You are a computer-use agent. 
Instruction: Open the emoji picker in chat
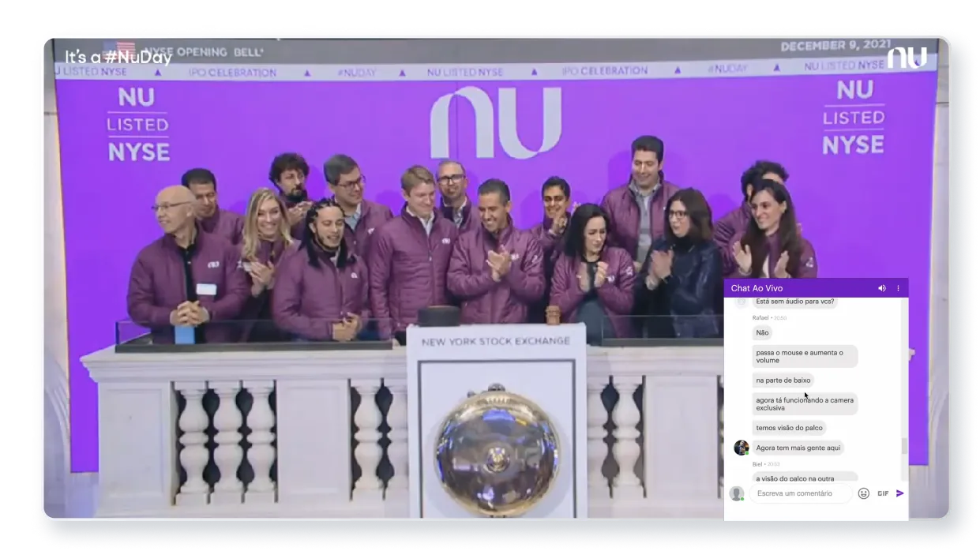coord(863,493)
